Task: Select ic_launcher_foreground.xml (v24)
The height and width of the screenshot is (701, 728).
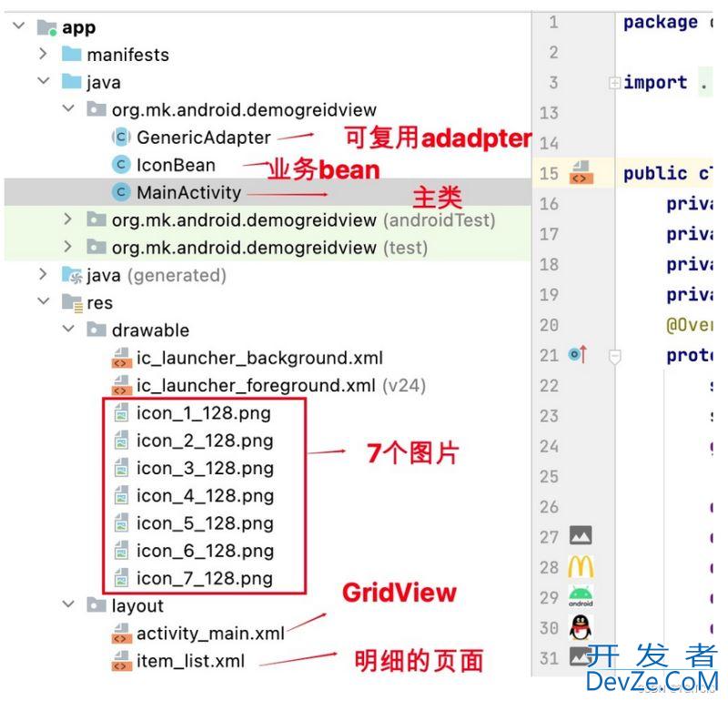Action: [x=281, y=385]
